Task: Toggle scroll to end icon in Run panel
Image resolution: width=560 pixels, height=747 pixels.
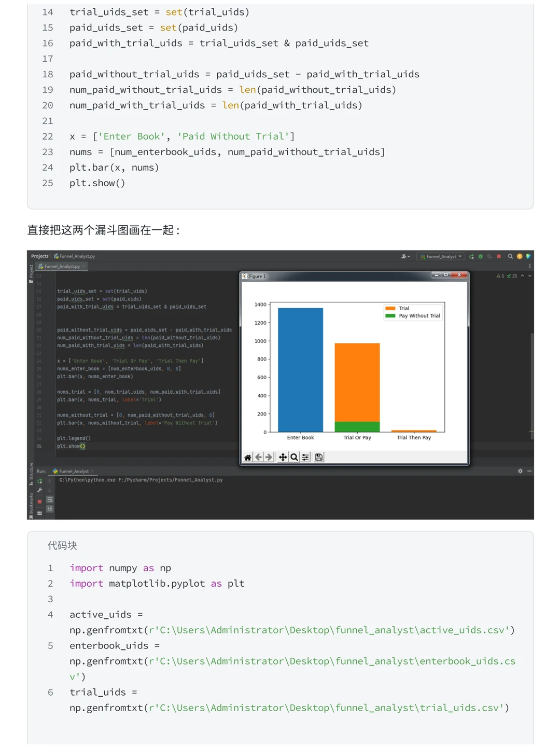Action: coord(50,508)
